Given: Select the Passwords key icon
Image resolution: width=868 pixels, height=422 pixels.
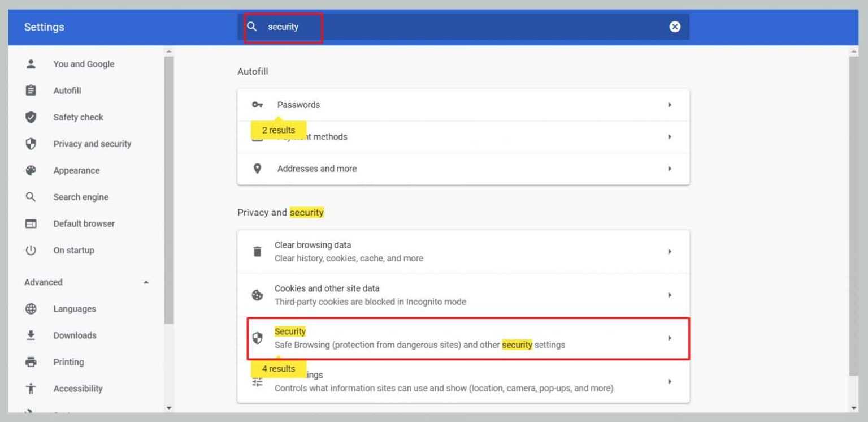Looking at the screenshot, I should [258, 105].
